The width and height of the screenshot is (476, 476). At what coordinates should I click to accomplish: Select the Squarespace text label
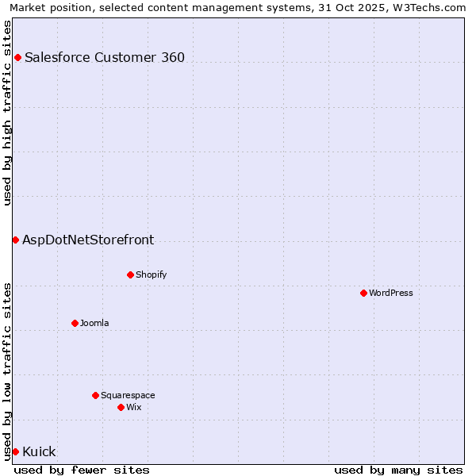coord(128,395)
